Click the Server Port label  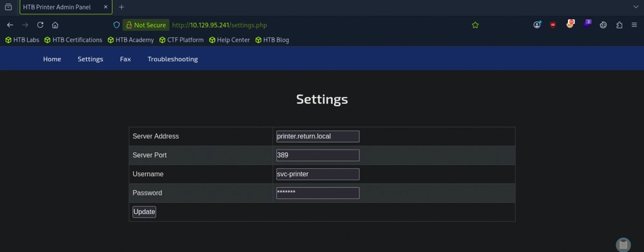pyautogui.click(x=149, y=155)
